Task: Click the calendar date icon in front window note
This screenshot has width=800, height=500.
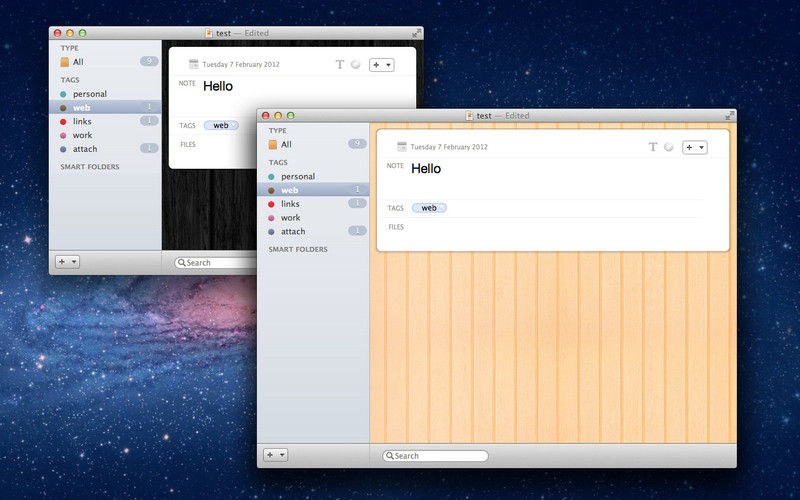Action: coord(402,147)
